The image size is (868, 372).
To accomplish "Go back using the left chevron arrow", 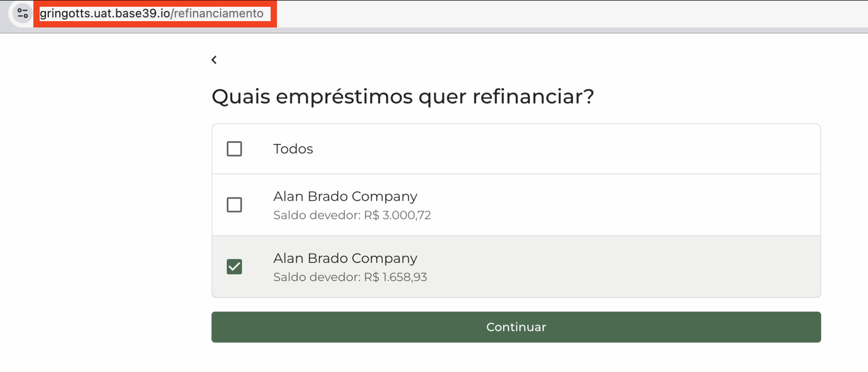I will pyautogui.click(x=214, y=60).
